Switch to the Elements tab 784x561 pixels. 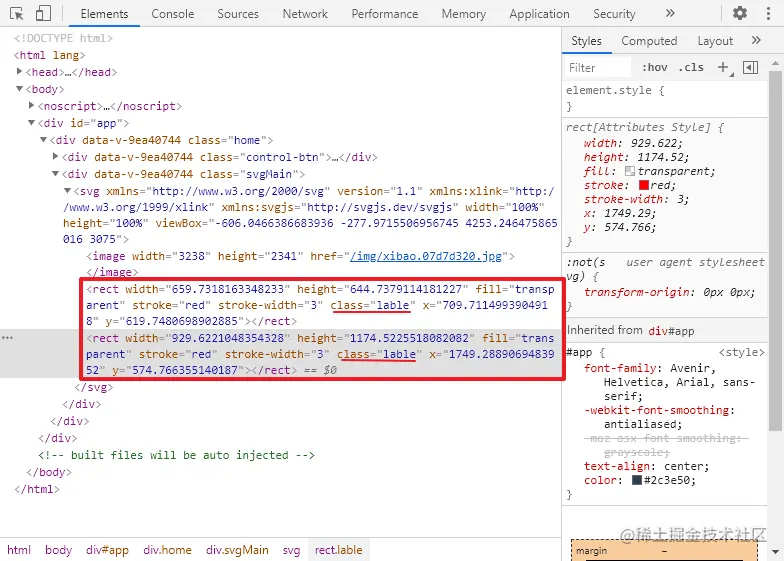click(104, 14)
